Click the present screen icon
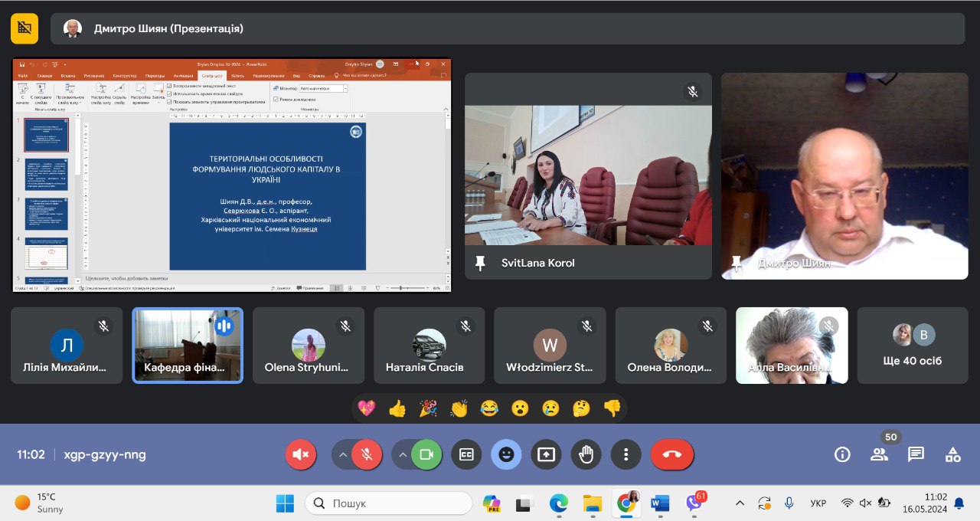The height and width of the screenshot is (521, 980). (x=546, y=454)
